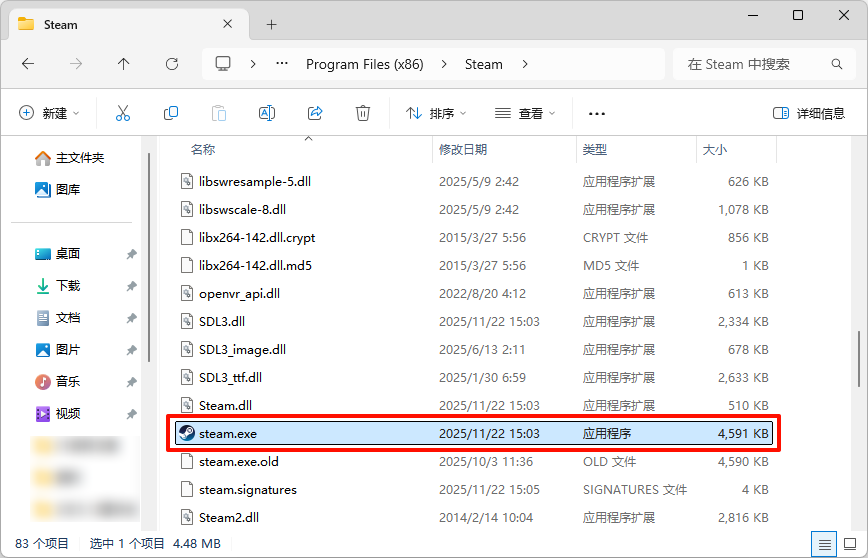The width and height of the screenshot is (868, 558).
Task: Open 下载 in the sidebar
Action: 58,286
